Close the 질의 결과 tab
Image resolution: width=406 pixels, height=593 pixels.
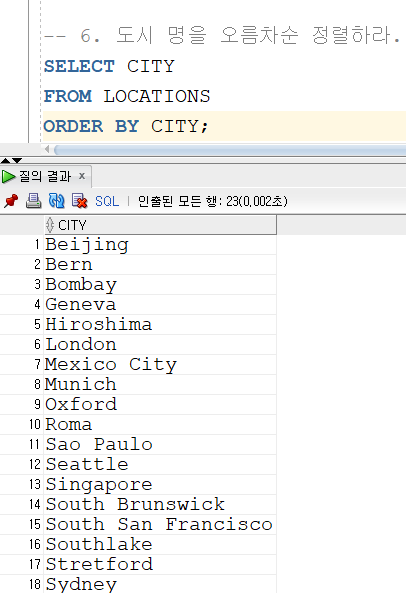[82, 176]
